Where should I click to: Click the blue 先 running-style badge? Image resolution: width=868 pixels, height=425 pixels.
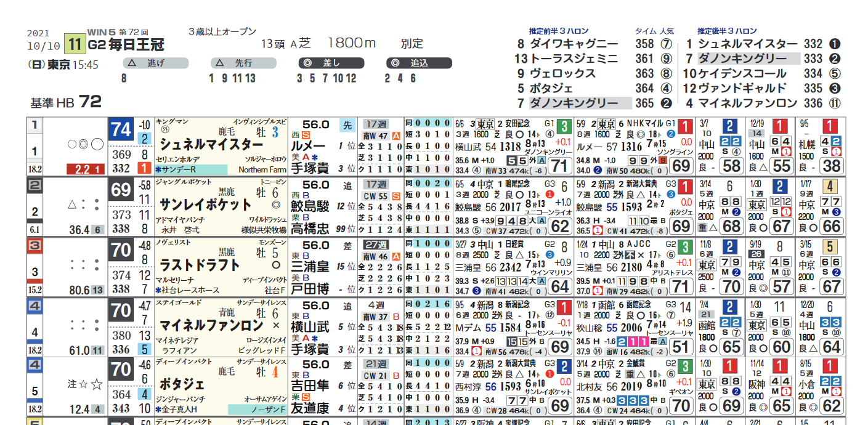(x=347, y=126)
